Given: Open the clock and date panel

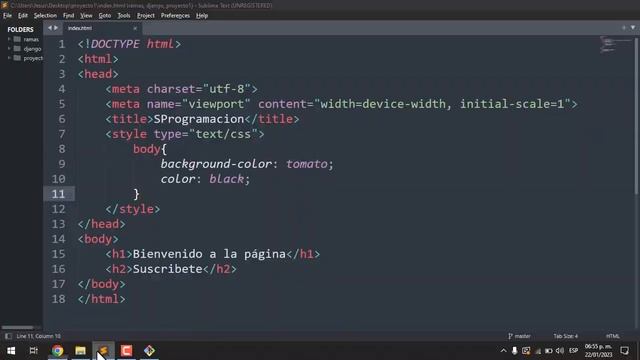Looking at the screenshot, I should (598, 351).
